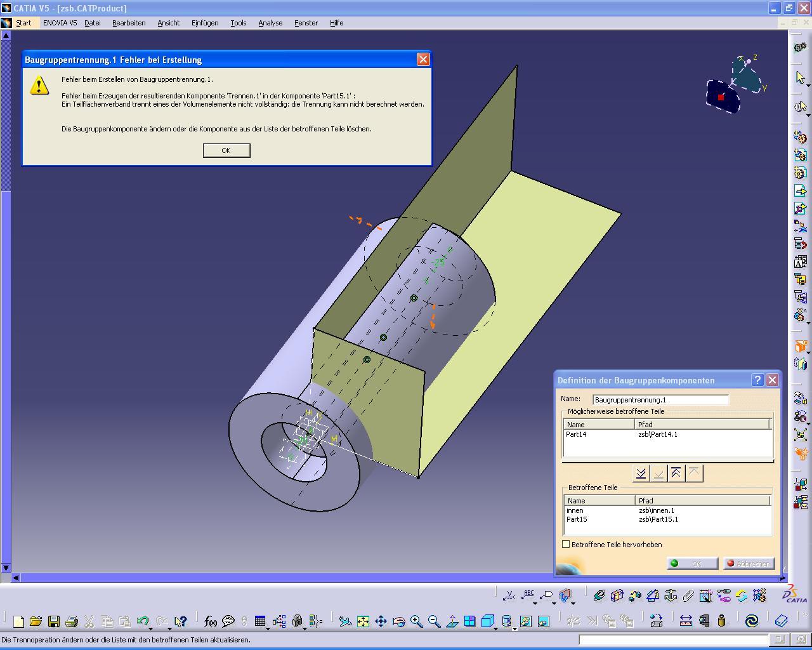Open the Ansicht menu

[x=168, y=23]
